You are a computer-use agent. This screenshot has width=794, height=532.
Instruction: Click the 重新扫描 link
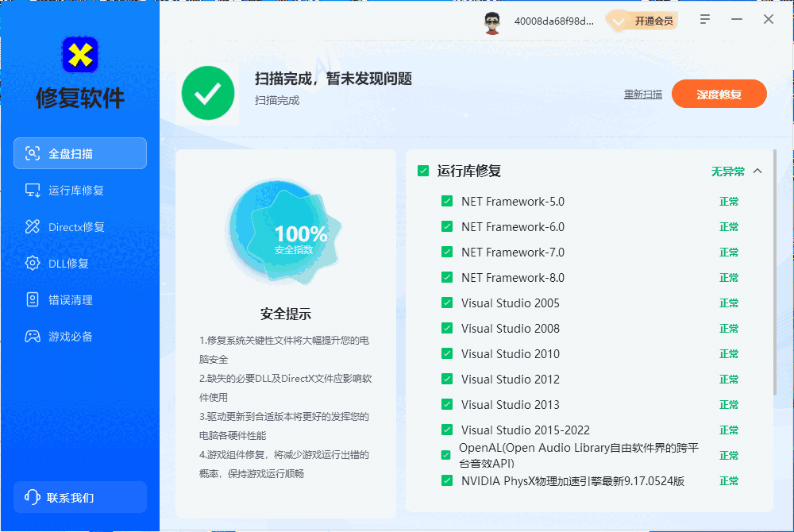click(642, 94)
